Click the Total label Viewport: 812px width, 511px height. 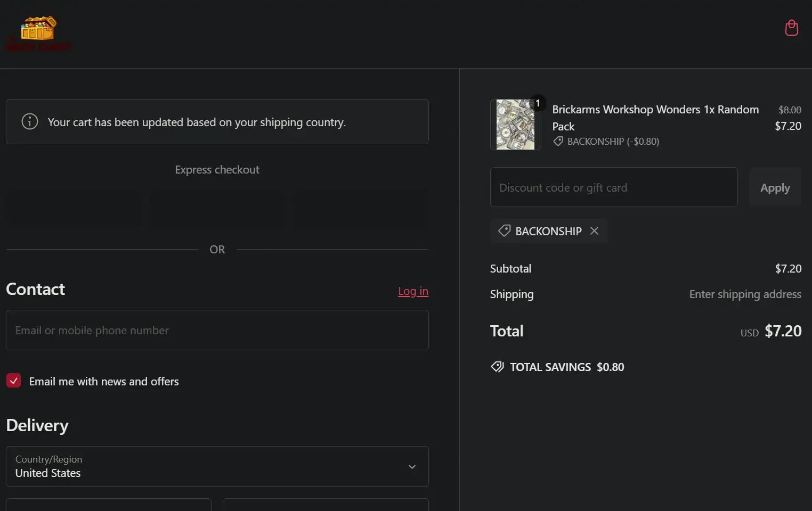(507, 331)
